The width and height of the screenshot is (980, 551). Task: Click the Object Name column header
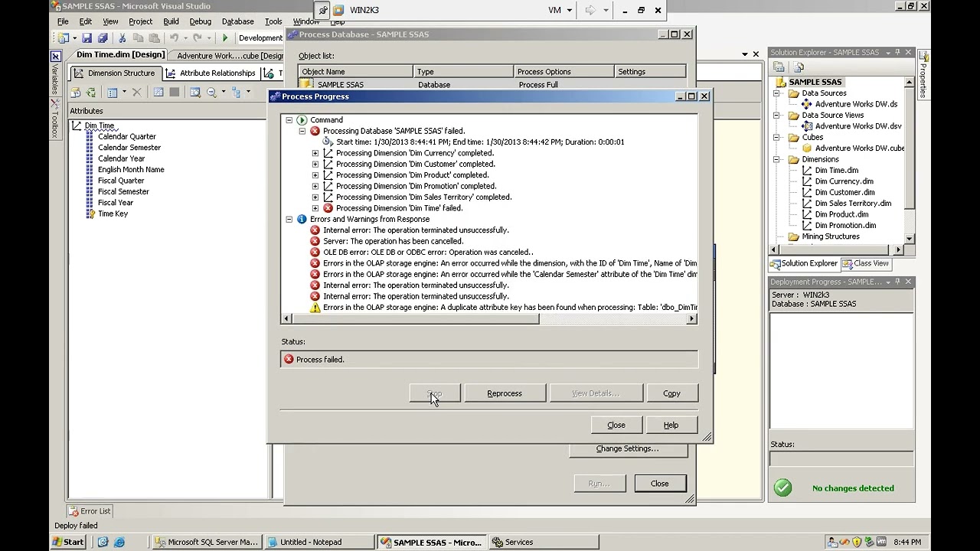click(x=356, y=72)
